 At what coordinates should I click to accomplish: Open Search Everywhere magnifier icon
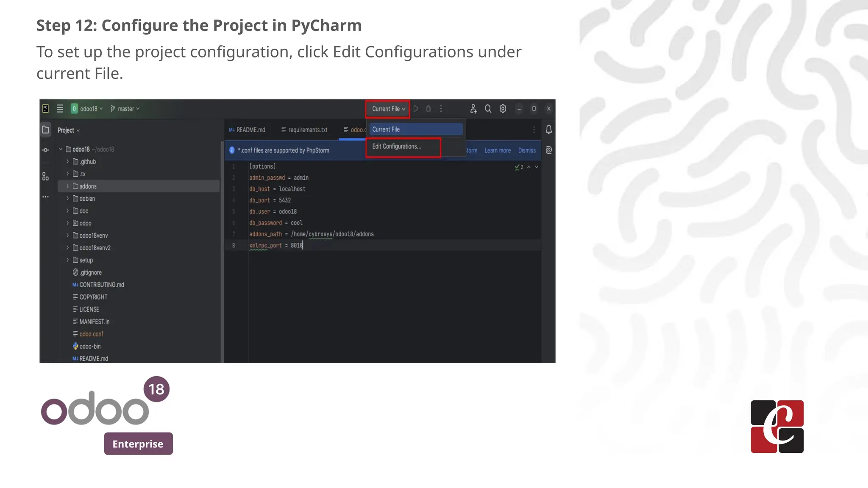point(488,109)
